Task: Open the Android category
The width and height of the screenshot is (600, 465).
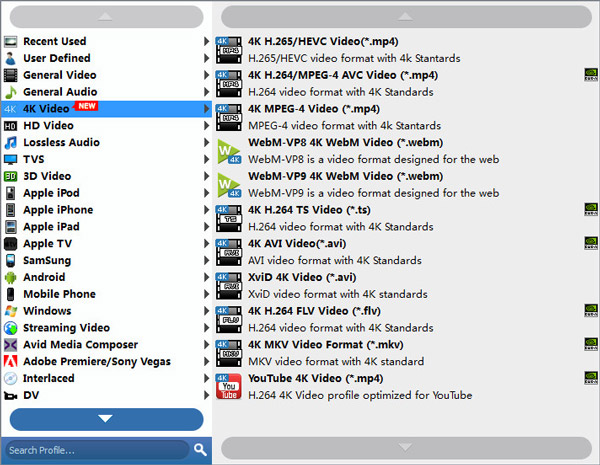Action: 107,277
